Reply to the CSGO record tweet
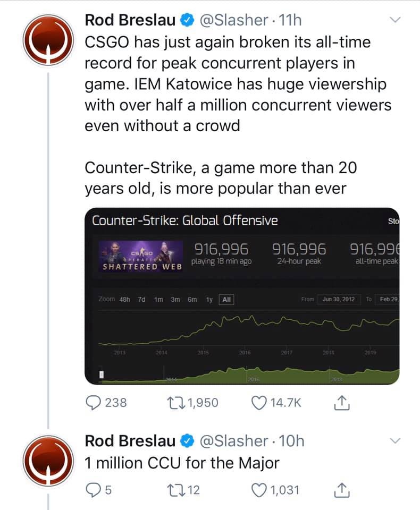 click(94, 403)
